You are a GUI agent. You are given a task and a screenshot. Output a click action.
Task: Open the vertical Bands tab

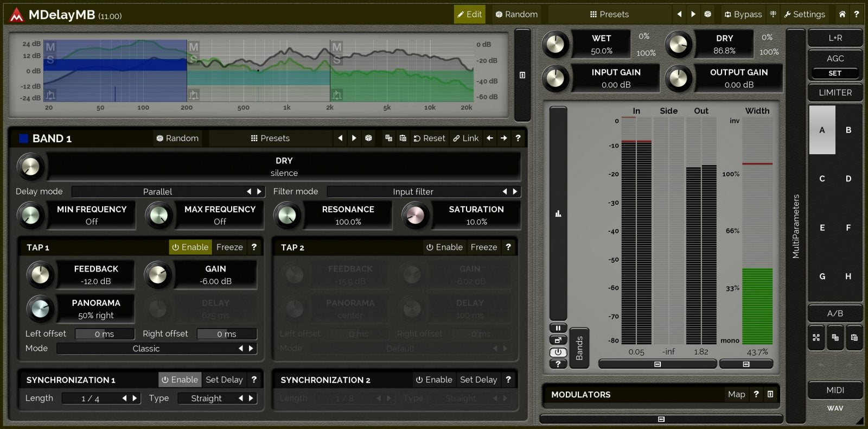pos(579,348)
